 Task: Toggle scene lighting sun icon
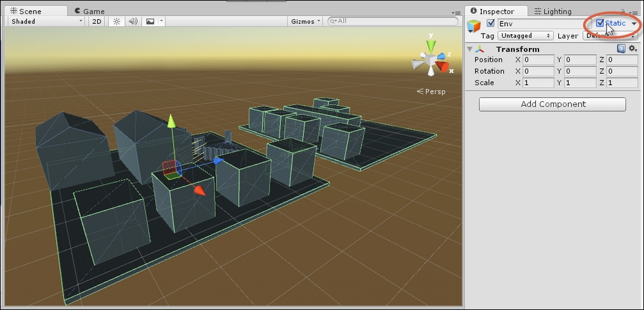click(117, 21)
